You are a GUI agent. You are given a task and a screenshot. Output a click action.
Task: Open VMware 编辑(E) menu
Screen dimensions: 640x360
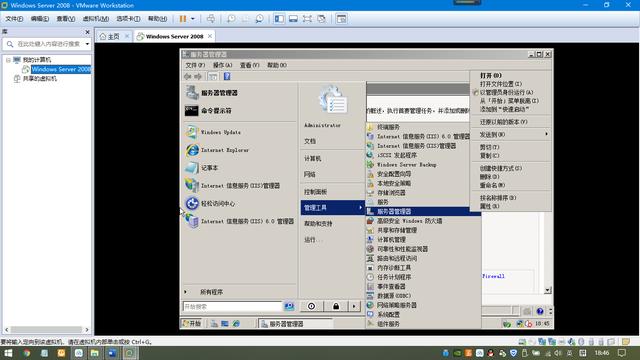(40, 19)
